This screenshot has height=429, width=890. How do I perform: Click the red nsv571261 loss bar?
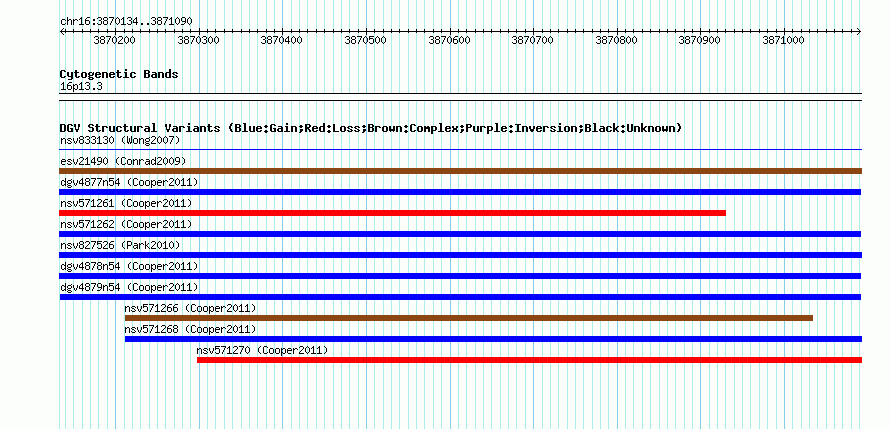point(393,213)
